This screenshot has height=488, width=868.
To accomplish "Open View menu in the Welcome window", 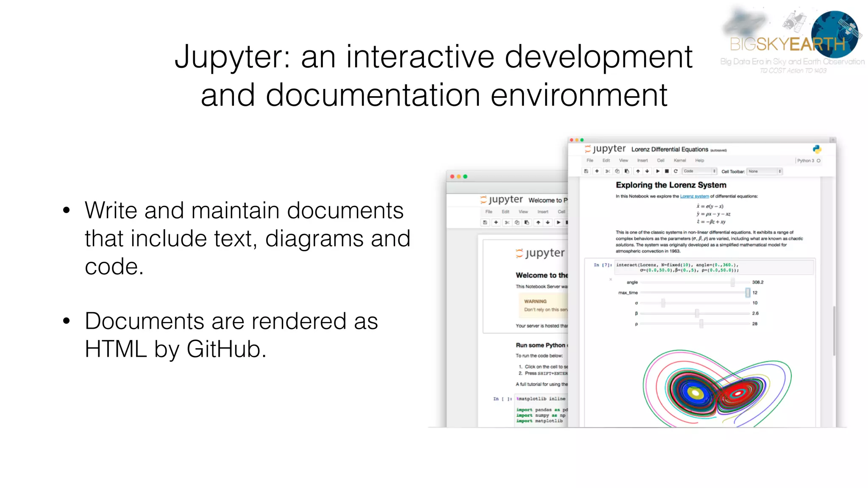I will 523,212.
